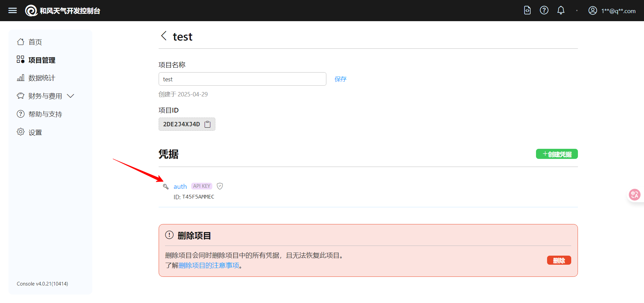Open 帮助与支持 in the sidebar
Screen dimensions: 644x303
pos(45,114)
